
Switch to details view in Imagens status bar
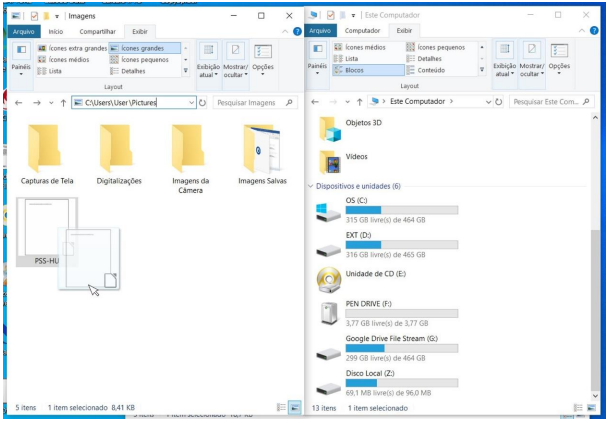tap(278, 408)
